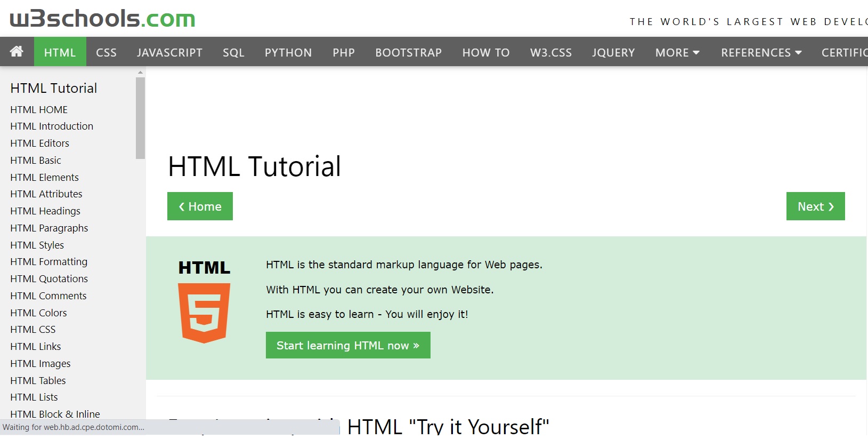Open HTML Comments in sidebar
This screenshot has width=868, height=439.
(x=48, y=296)
